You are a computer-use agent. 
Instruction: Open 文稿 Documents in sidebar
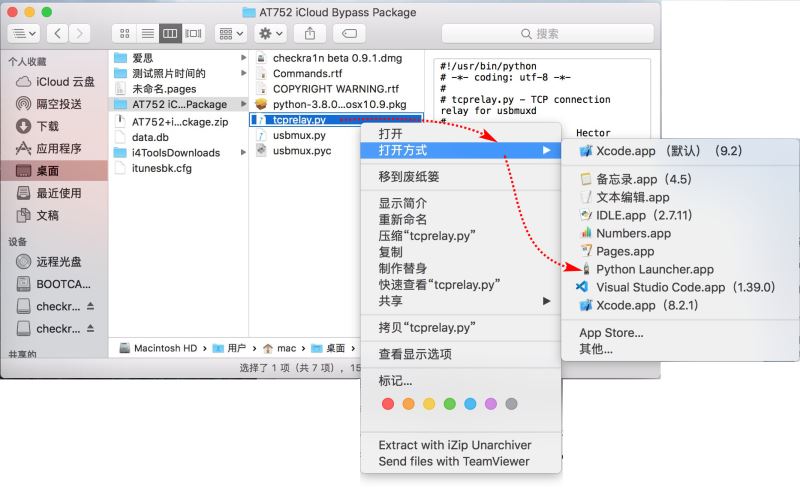(55, 215)
